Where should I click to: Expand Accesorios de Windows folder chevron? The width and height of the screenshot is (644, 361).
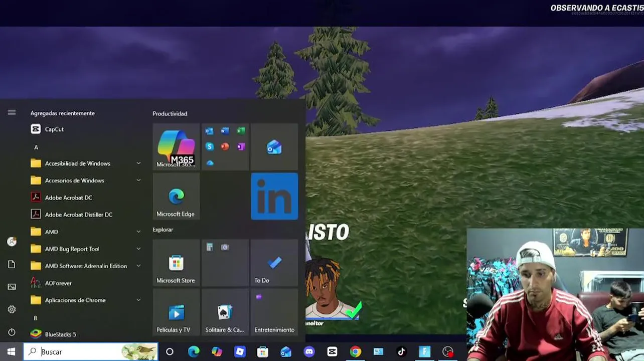138,180
